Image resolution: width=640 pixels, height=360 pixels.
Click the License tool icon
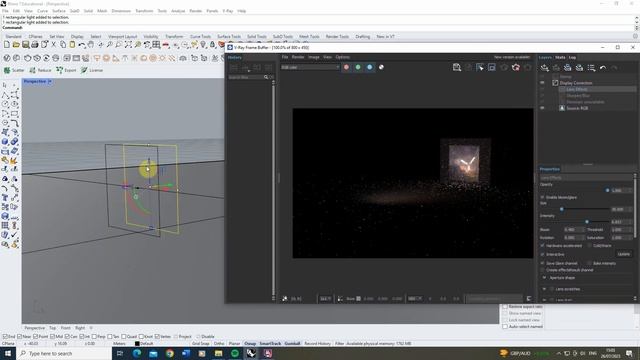pyautogui.click(x=92, y=70)
